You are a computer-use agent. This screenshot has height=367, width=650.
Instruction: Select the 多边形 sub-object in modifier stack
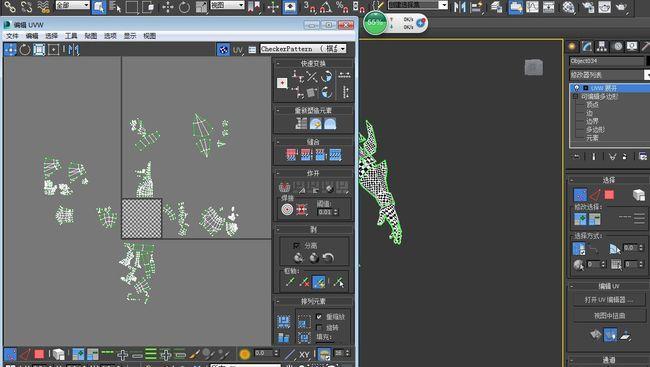coord(595,129)
